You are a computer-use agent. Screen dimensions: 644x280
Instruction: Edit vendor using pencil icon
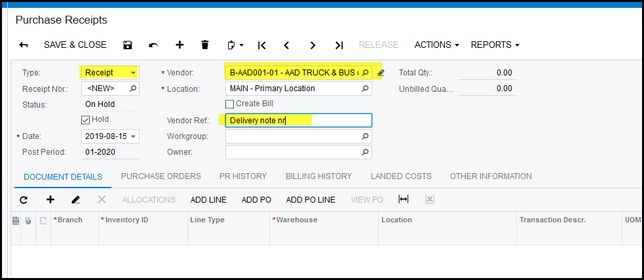pos(381,72)
